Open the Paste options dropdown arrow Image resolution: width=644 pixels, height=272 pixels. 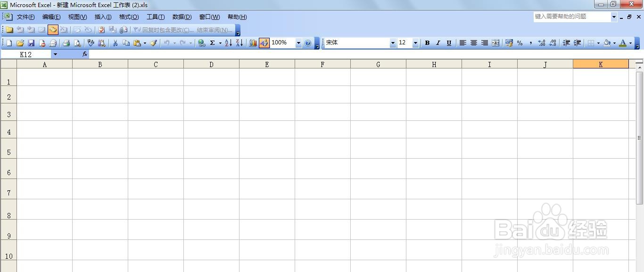click(x=145, y=43)
